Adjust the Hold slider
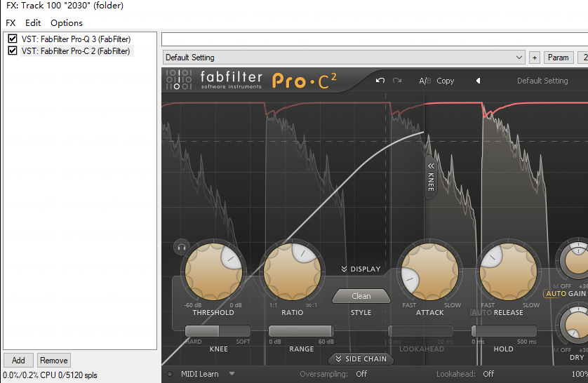 coord(504,331)
